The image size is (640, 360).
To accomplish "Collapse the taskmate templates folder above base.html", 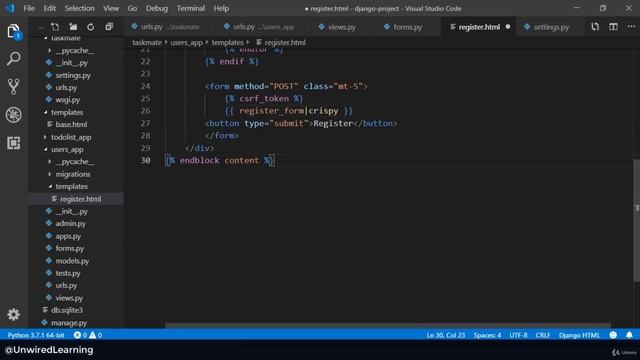I will click(x=67, y=112).
